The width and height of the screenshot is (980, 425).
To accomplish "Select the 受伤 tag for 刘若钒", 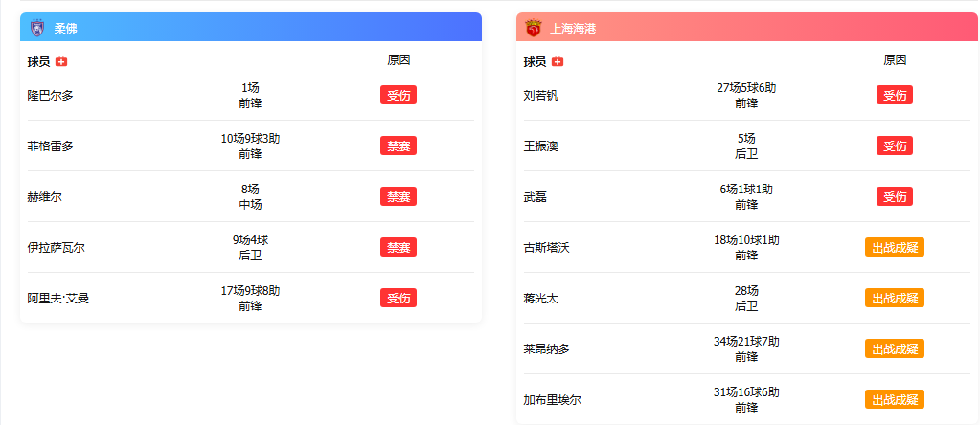I will click(x=895, y=95).
